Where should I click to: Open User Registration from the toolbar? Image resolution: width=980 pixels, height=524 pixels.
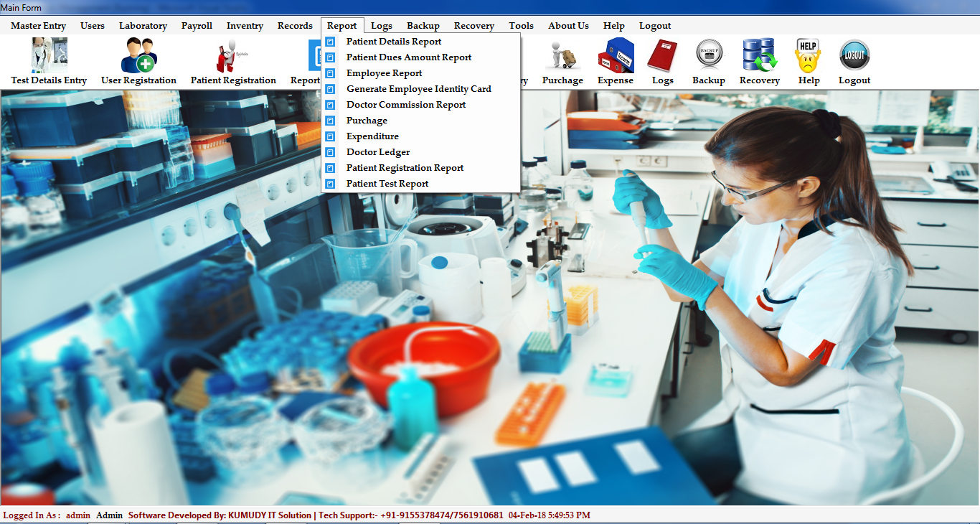[138, 56]
